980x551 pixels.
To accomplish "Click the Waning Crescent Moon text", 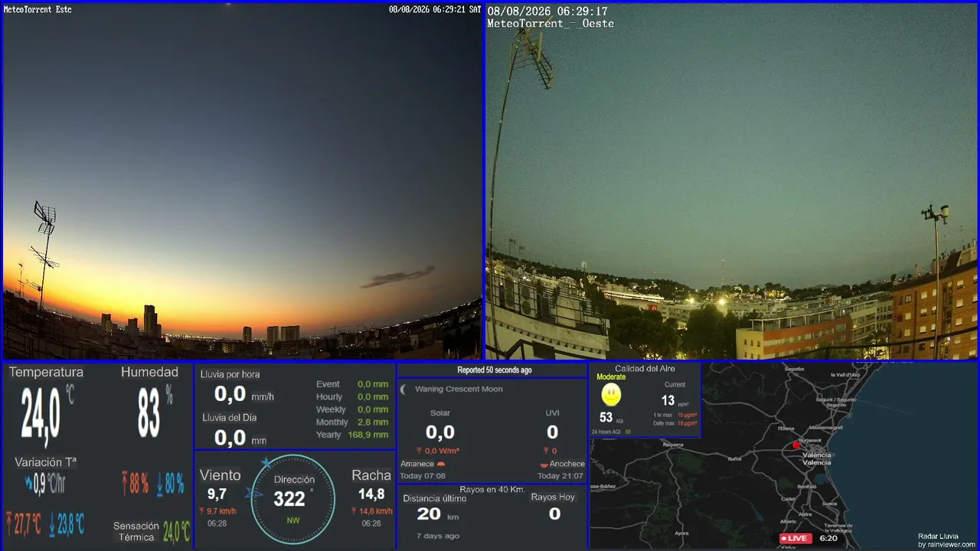I will pyautogui.click(x=459, y=389).
